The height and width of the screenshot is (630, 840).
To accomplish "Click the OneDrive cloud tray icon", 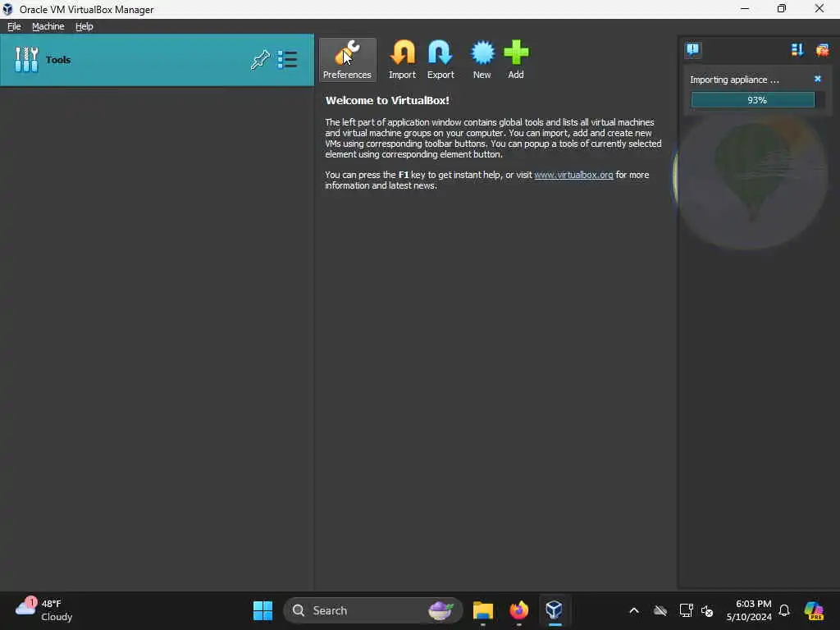I will 660,610.
